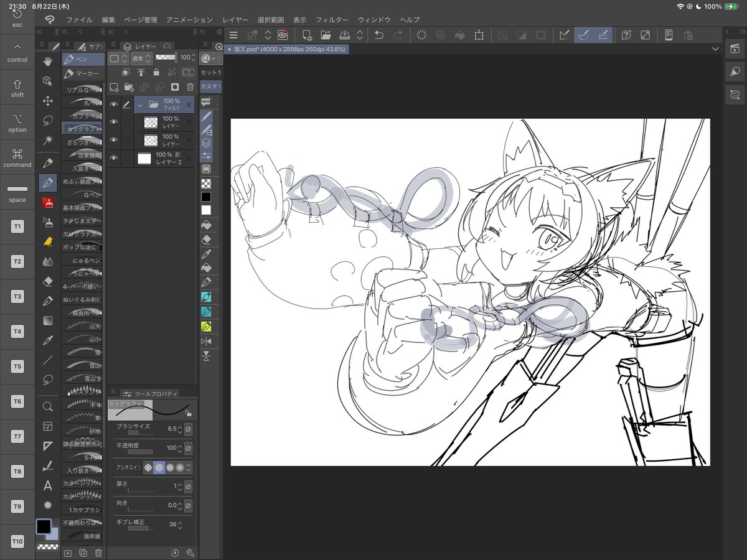
Task: Open anti-aliasing options stepper dropdown
Action: pyautogui.click(x=188, y=467)
